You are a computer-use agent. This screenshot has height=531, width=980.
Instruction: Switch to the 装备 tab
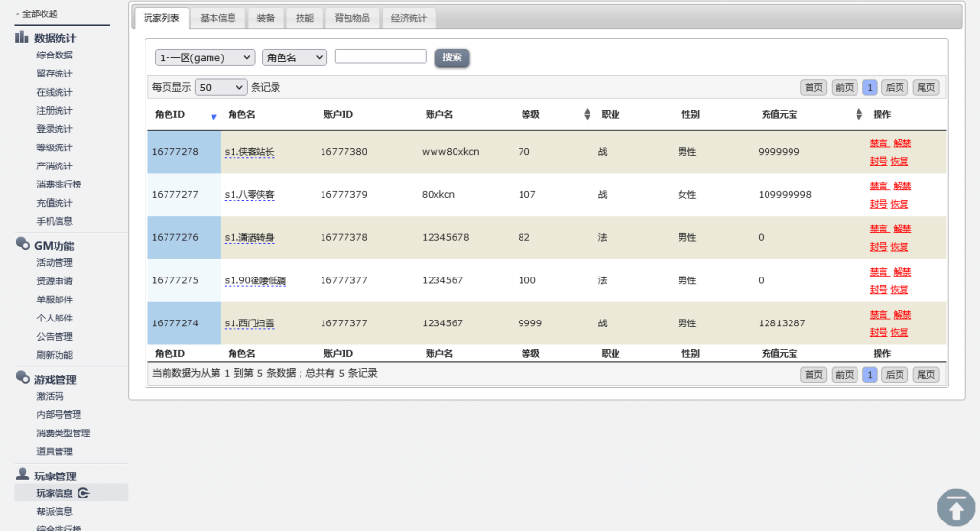point(266,18)
